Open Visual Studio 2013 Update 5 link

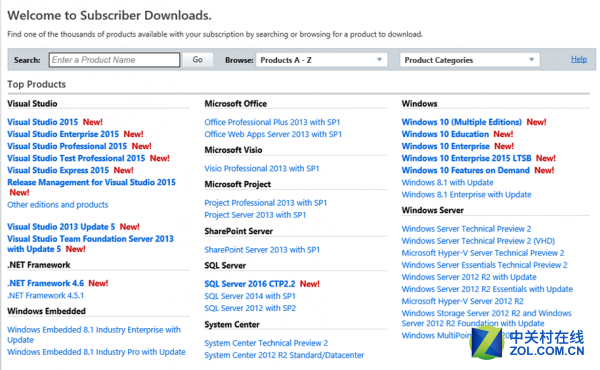point(61,227)
